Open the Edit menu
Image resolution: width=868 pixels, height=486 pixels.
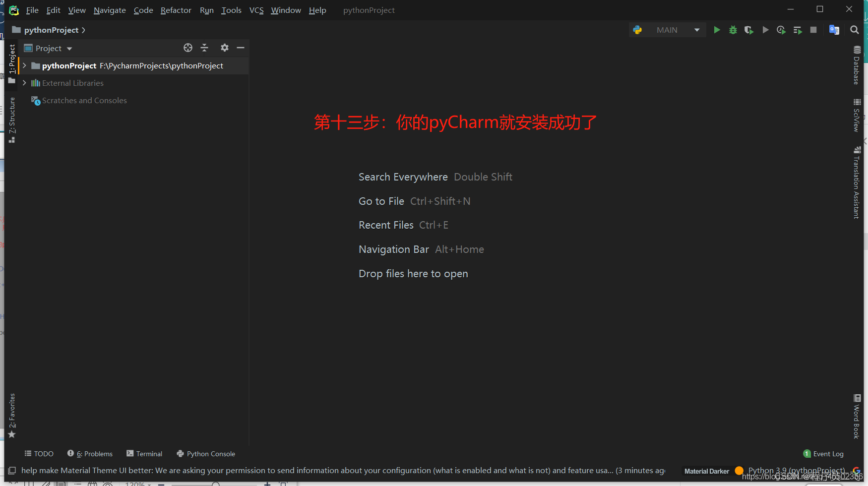(53, 10)
